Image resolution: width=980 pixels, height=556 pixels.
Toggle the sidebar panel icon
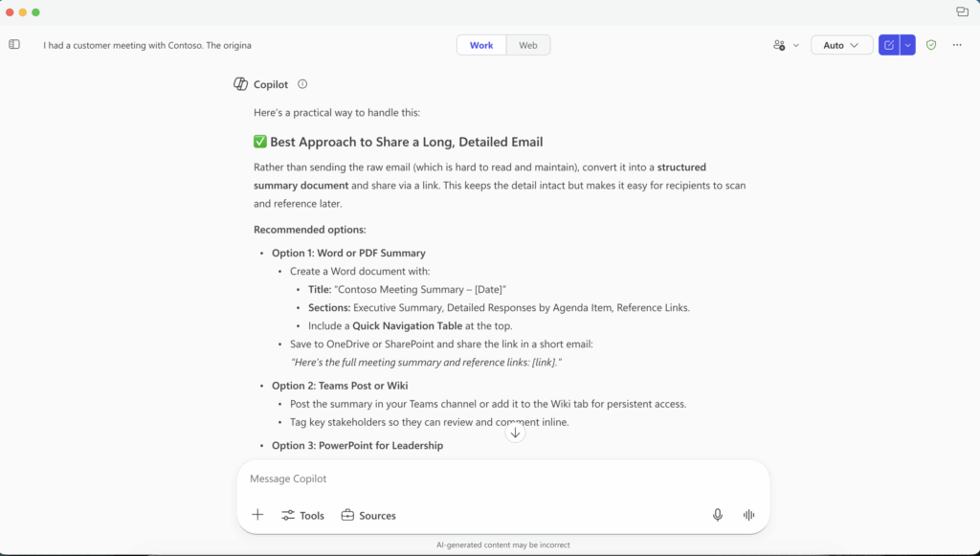point(14,45)
